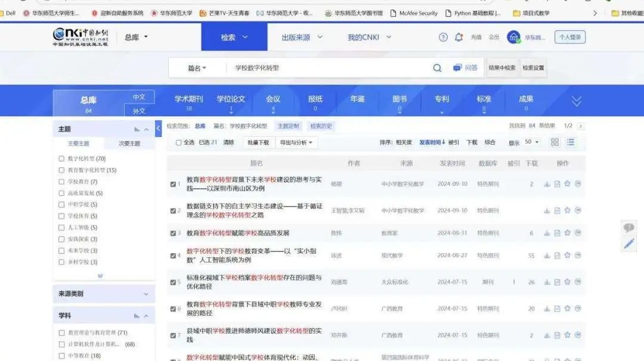Collapse the left filter sidebar arrow

[159, 127]
